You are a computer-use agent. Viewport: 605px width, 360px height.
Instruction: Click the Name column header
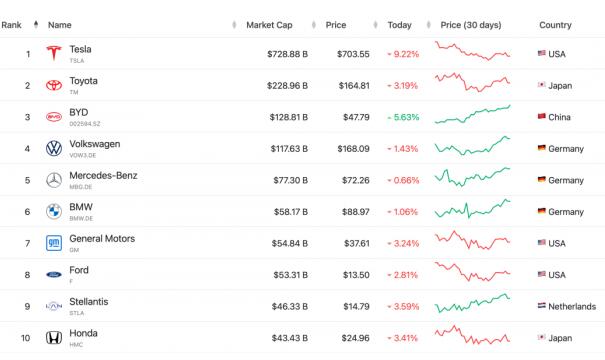point(59,25)
